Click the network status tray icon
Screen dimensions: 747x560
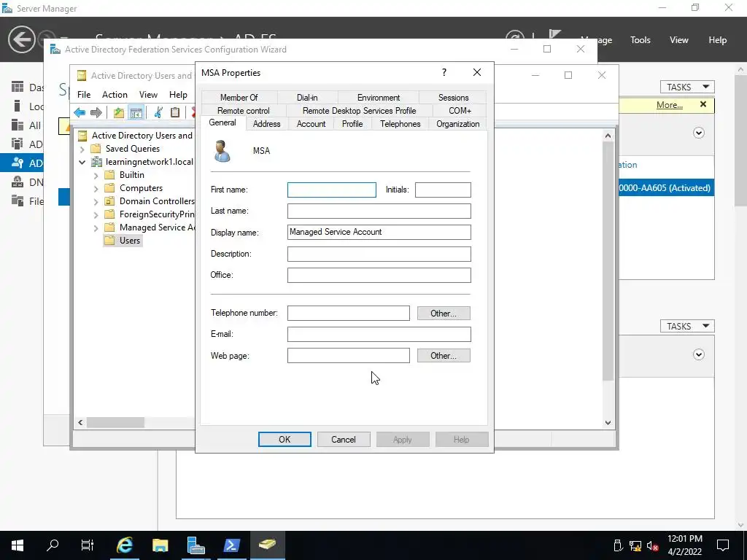click(635, 545)
